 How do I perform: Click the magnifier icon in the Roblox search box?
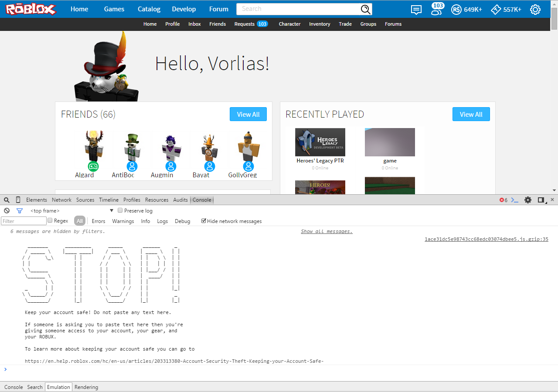[365, 9]
